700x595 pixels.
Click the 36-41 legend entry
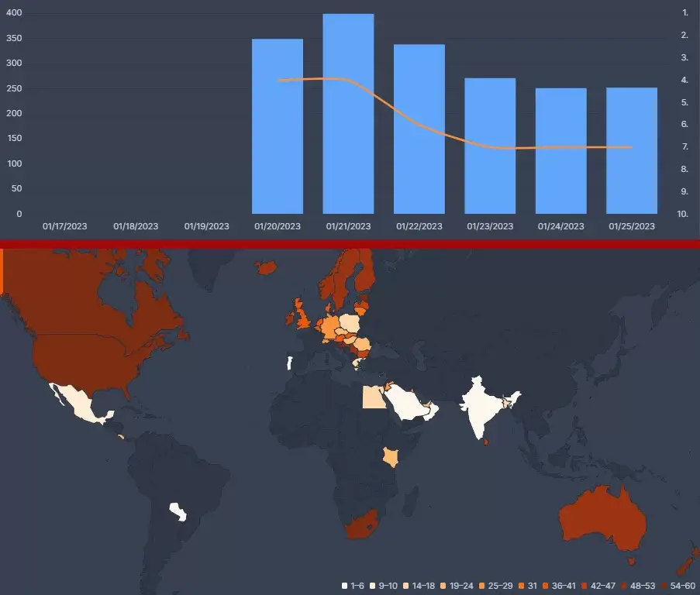[x=558, y=586]
